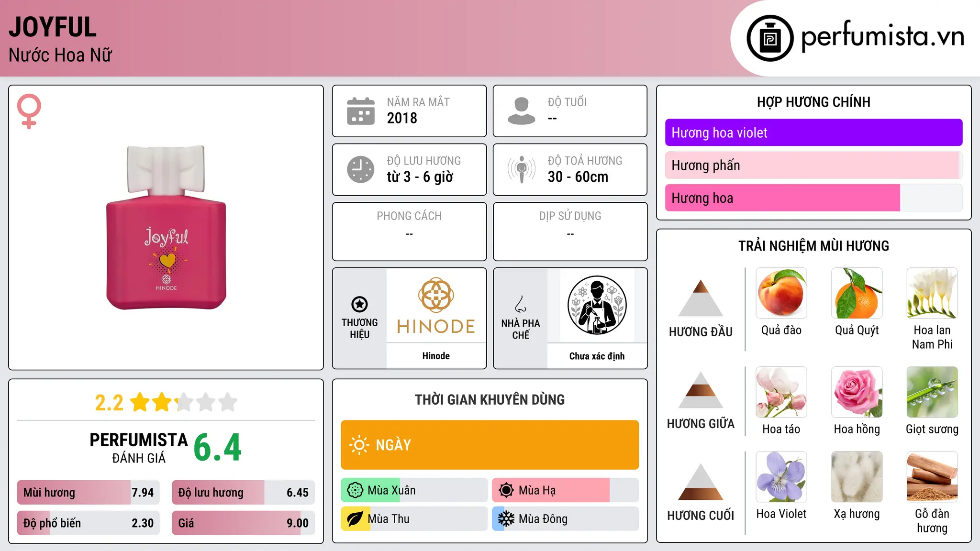Click the JOYFUL title heading

[x=53, y=27]
